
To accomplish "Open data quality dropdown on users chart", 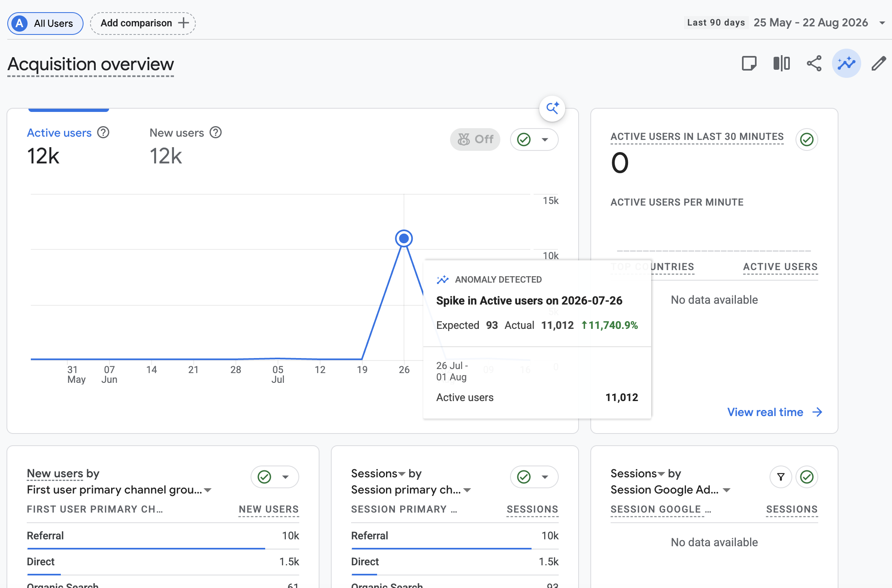I will coord(534,139).
